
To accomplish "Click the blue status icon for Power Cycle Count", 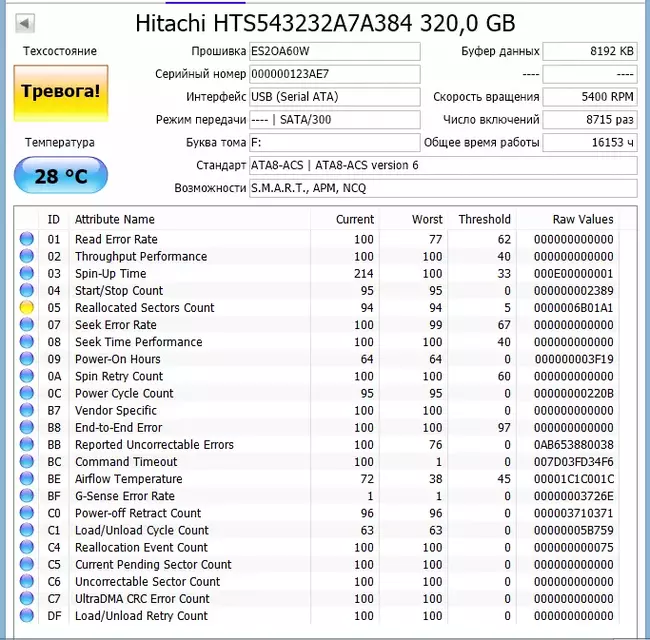I will tap(27, 393).
